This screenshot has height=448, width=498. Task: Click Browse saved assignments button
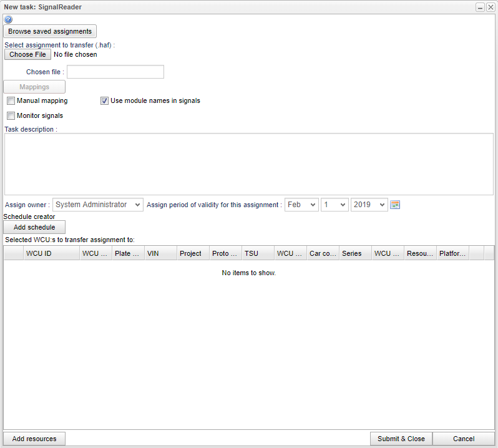pos(50,31)
